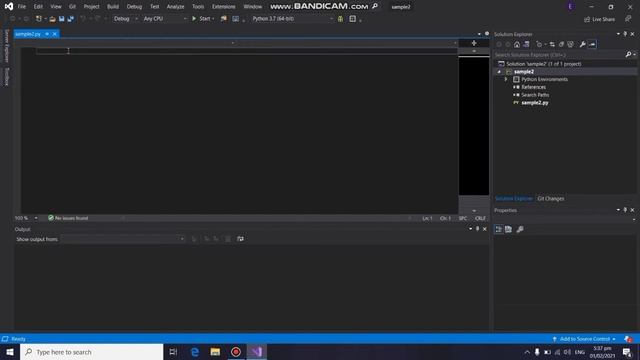The height and width of the screenshot is (360, 640).
Task: Open the Debug configuration dropdown
Action: pyautogui.click(x=125, y=19)
